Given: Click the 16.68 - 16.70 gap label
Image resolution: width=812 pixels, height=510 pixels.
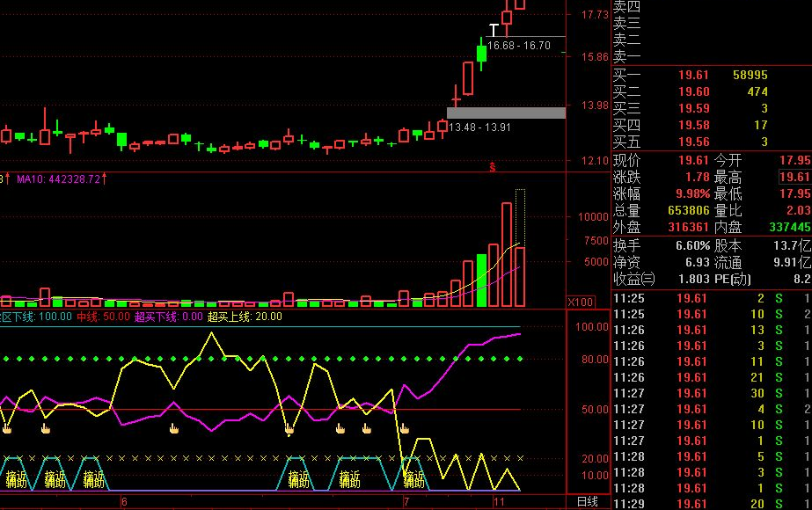Looking at the screenshot, I should click(519, 46).
